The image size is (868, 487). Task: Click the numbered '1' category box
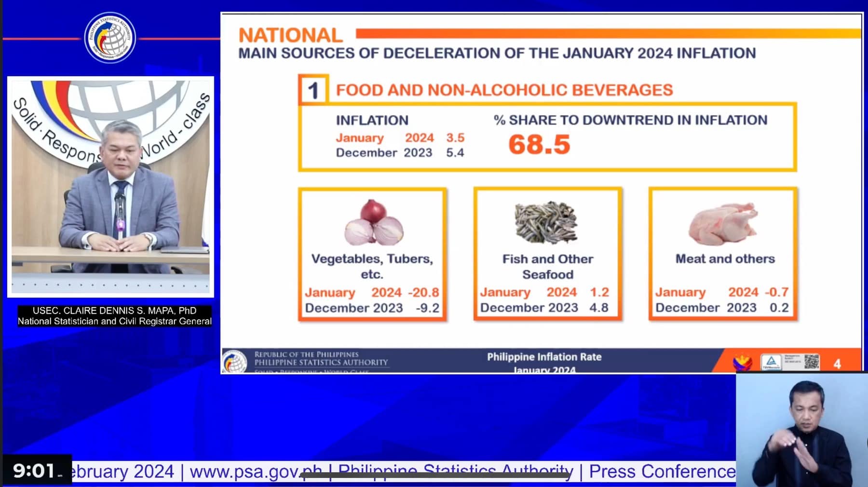click(x=313, y=90)
